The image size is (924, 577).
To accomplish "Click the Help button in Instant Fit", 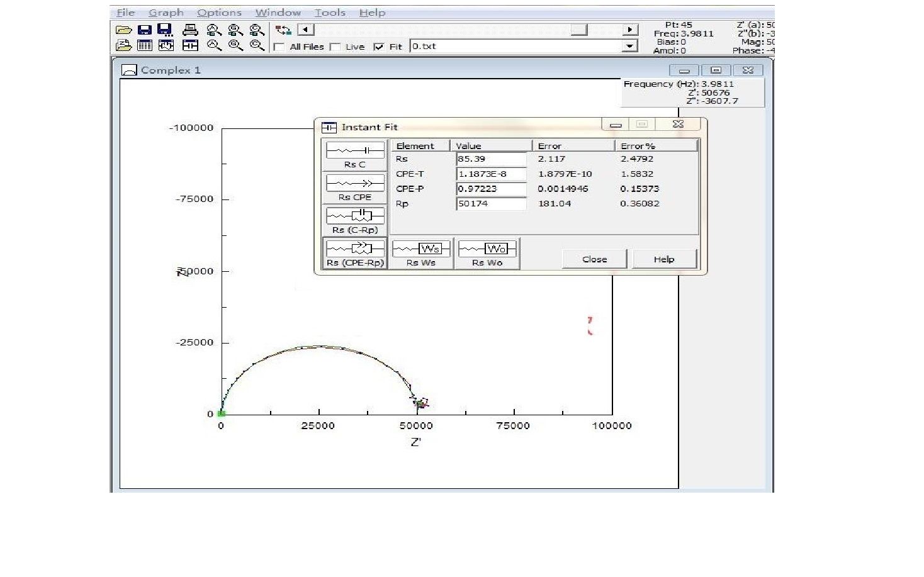I will pyautogui.click(x=664, y=259).
